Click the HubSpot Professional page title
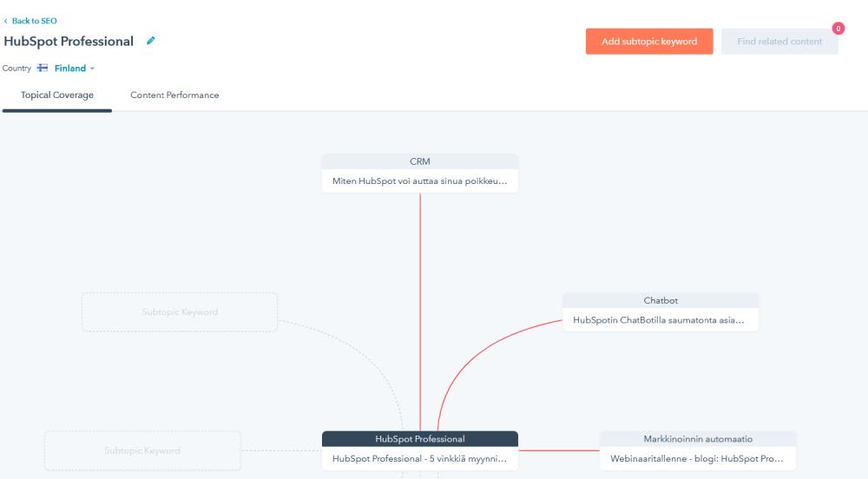This screenshot has height=479, width=868. coord(69,42)
